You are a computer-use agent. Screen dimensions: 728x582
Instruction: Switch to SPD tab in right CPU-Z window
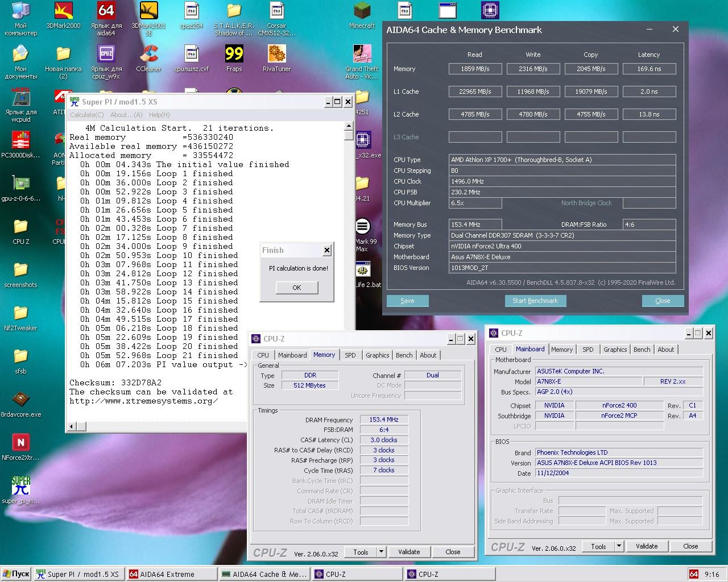click(588, 350)
